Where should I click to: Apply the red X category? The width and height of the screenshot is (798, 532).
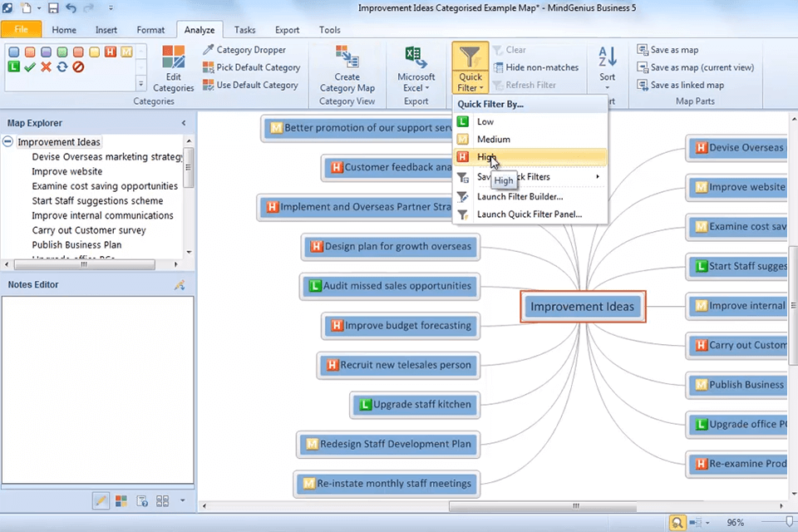click(x=46, y=67)
